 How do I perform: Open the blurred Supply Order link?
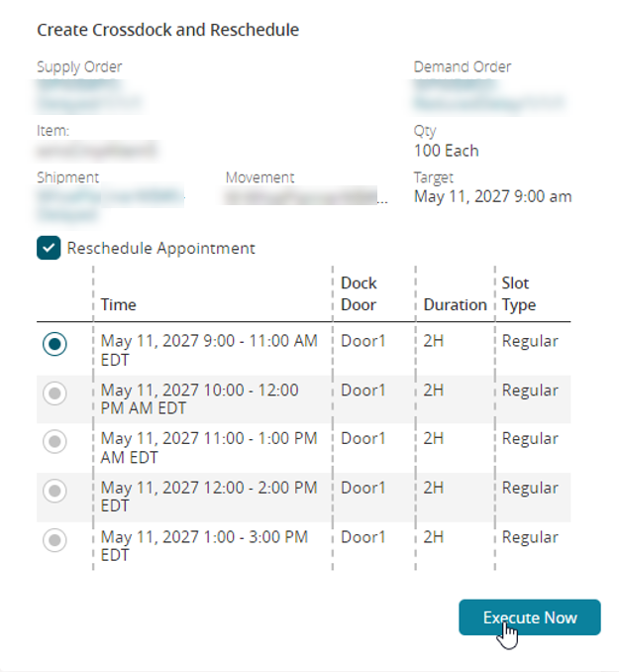[89, 94]
